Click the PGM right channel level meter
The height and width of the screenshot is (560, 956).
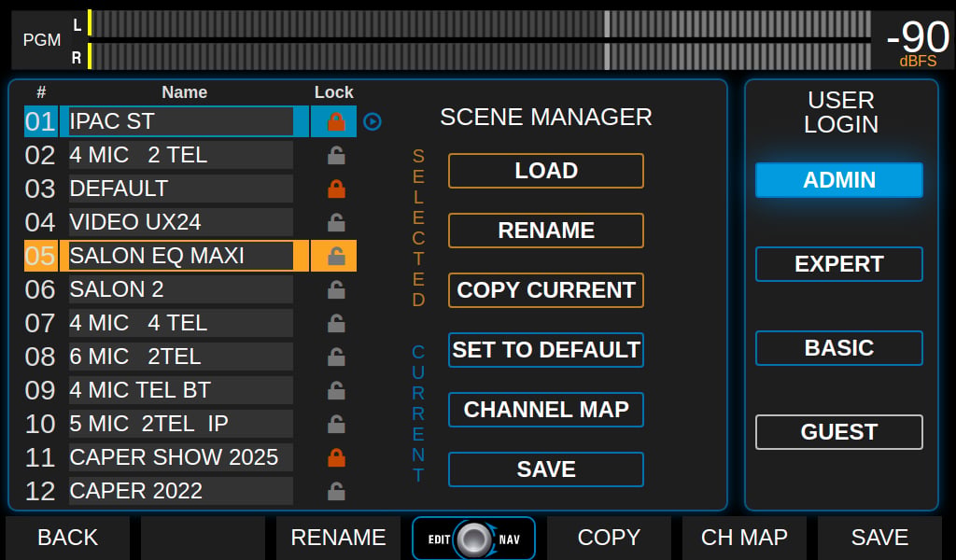click(479, 56)
